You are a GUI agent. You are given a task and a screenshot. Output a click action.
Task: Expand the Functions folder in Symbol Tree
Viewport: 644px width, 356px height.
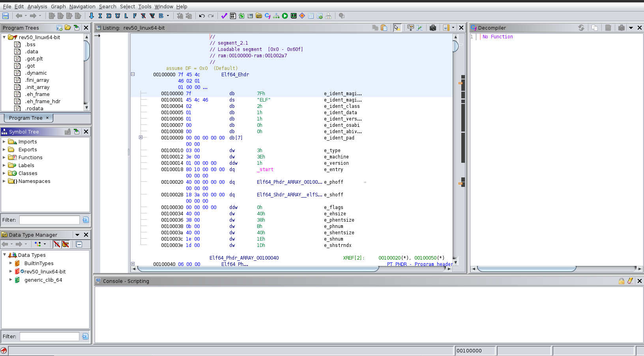point(4,157)
